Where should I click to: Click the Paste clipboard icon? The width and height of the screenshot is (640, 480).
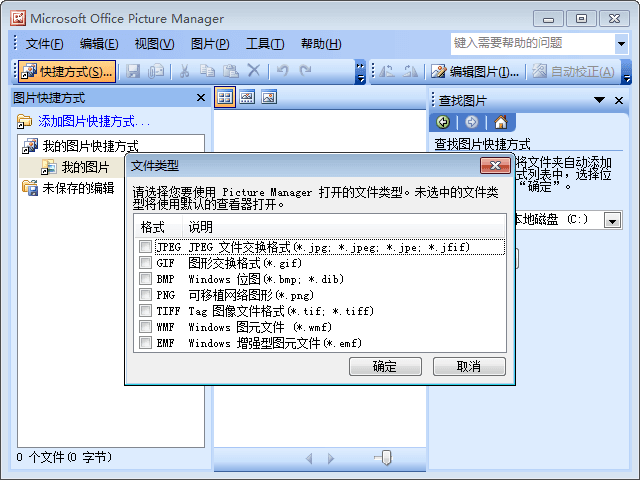(x=231, y=71)
